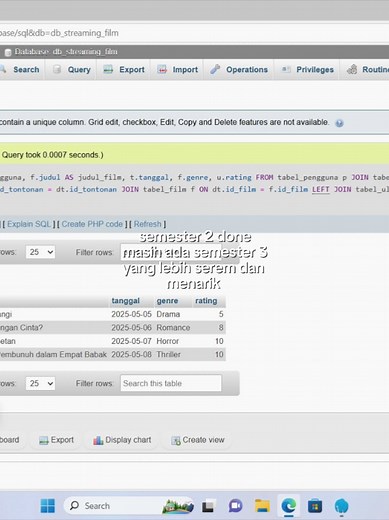
Task: Open the Import tab
Action: click(x=177, y=70)
